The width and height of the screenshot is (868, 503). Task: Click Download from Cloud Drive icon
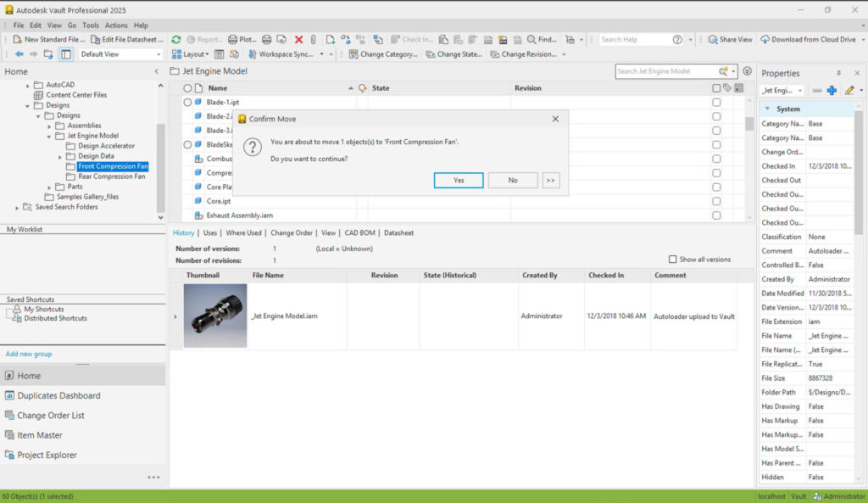765,40
